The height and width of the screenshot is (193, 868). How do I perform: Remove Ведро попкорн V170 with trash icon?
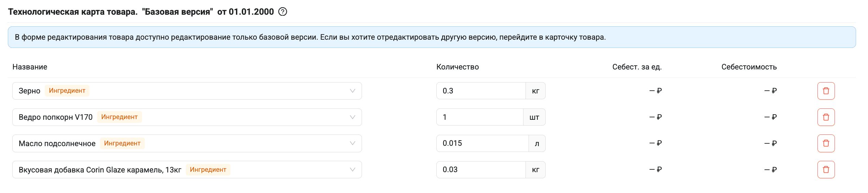[x=826, y=117]
